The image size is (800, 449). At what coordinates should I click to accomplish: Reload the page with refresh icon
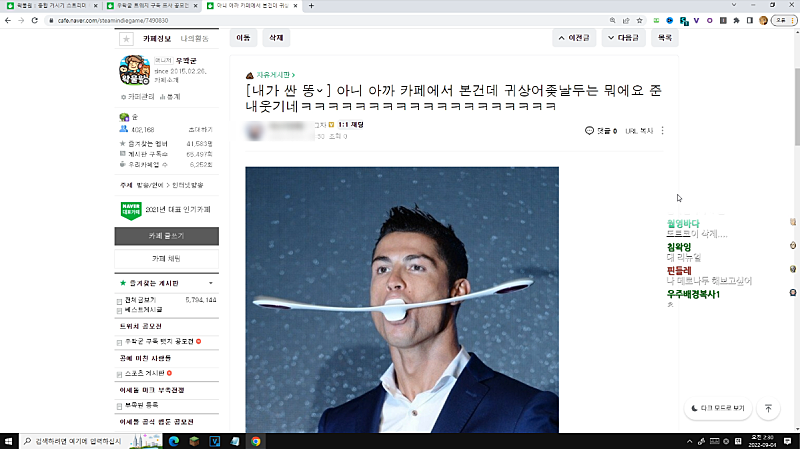35,20
